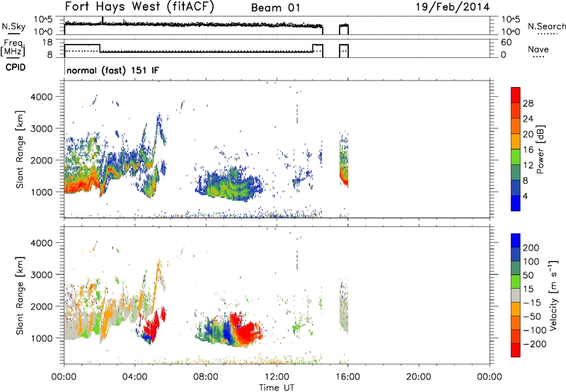This screenshot has width=566, height=392.
Task: Click the date '19/Feb/2014'
Action: 453,7
